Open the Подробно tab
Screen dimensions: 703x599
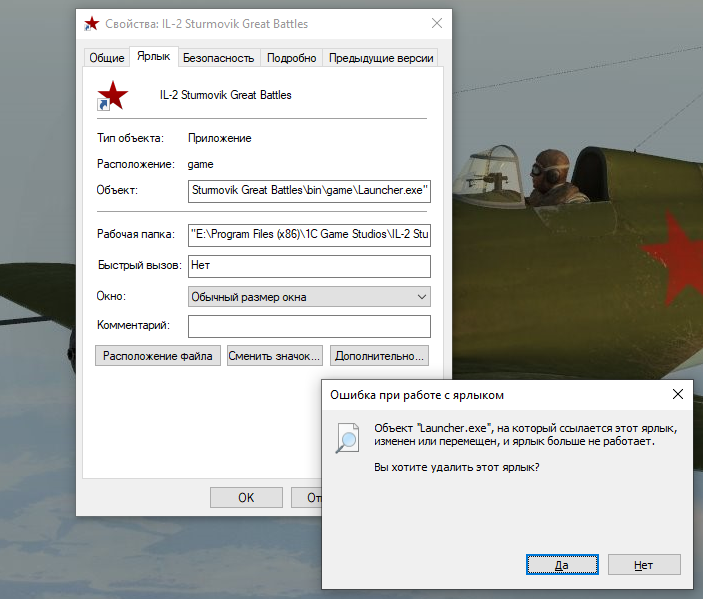click(x=291, y=58)
